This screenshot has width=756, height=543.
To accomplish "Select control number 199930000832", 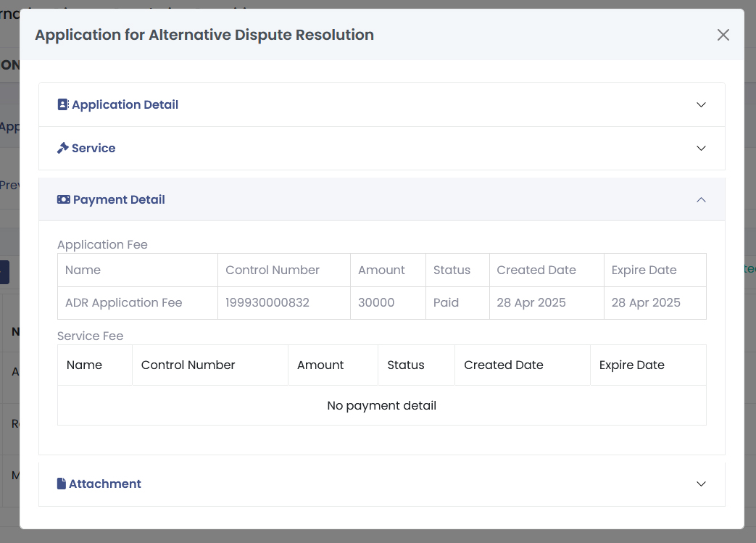I will pyautogui.click(x=267, y=302).
